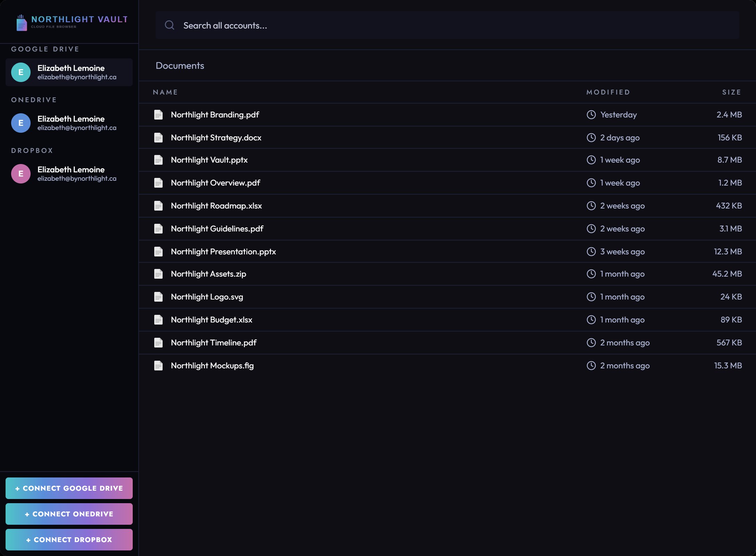Click the clock icon in Northlight Roadmap.xlsx row
This screenshot has width=756, height=556.
591,206
